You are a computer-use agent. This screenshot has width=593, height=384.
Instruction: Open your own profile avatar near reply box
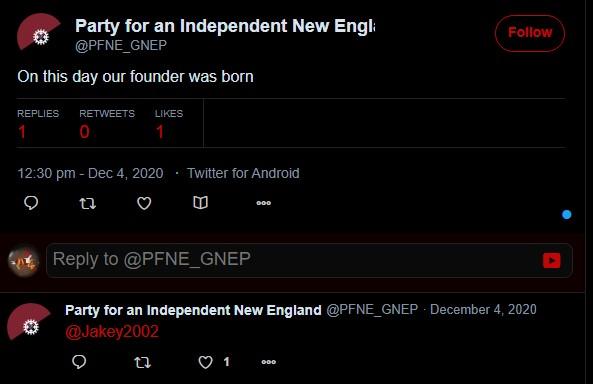click(x=23, y=261)
